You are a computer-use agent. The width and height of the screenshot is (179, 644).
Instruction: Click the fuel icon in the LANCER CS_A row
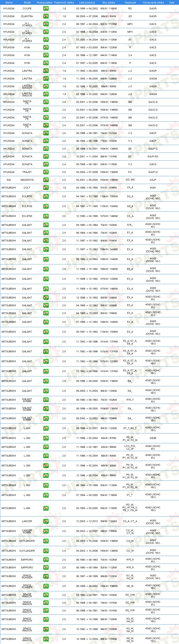point(46,521)
